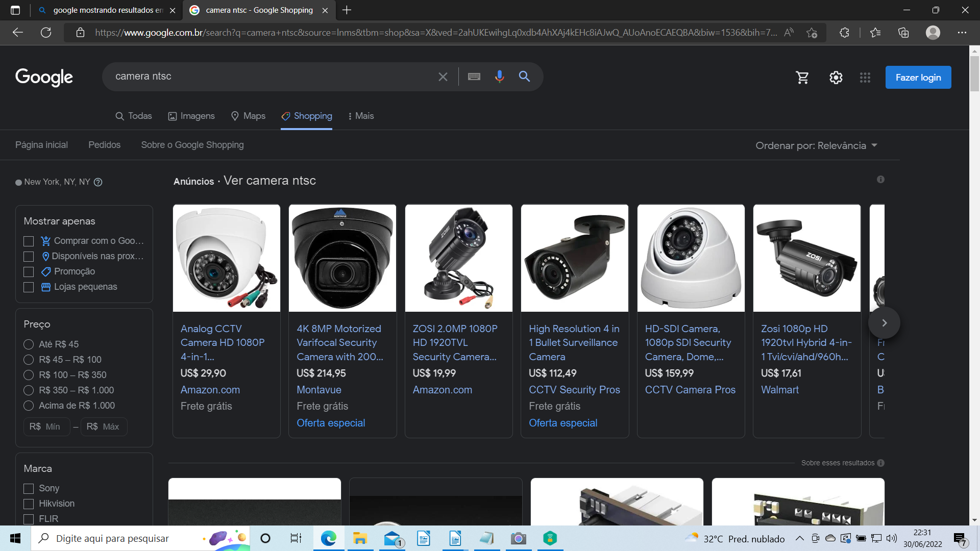
Task: Open Montavue seller link
Action: click(319, 390)
